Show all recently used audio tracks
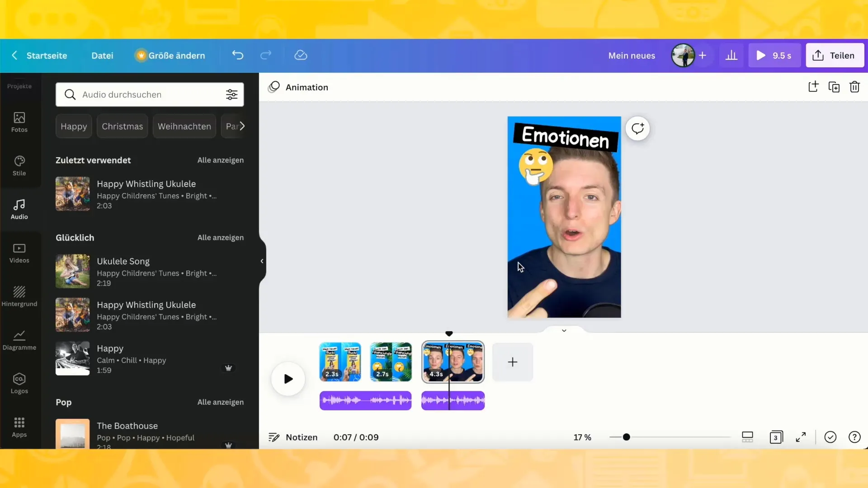868x488 pixels. (x=221, y=160)
